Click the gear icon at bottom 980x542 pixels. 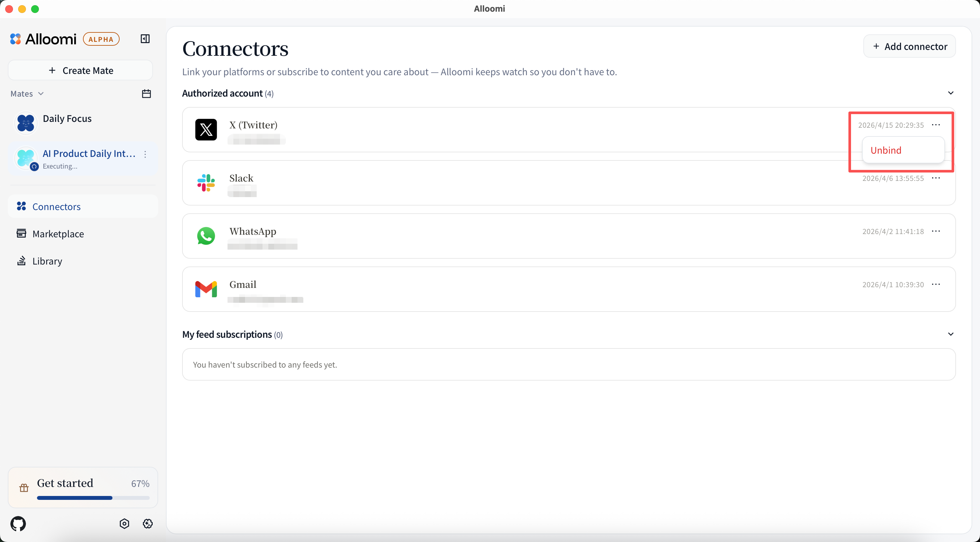pos(147,524)
